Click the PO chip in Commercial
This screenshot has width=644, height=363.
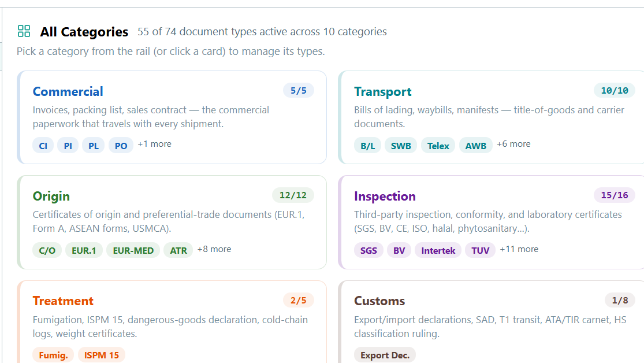tap(121, 146)
